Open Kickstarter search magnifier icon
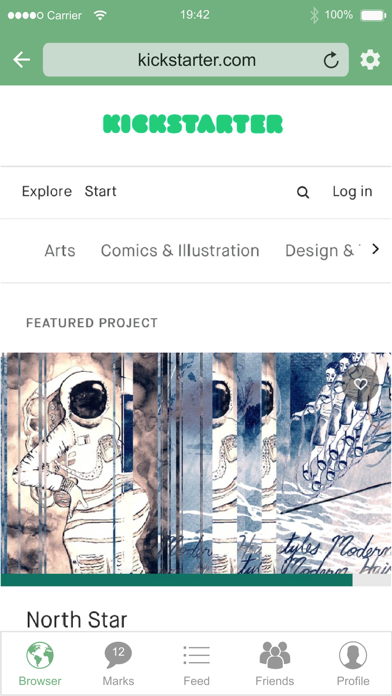 [303, 192]
